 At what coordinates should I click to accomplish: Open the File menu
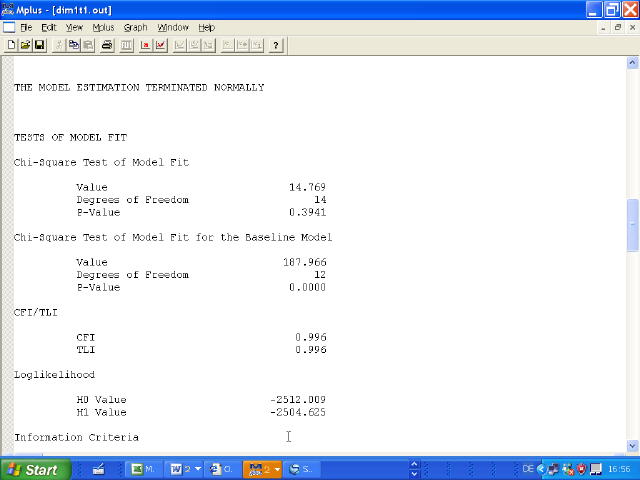(26, 27)
